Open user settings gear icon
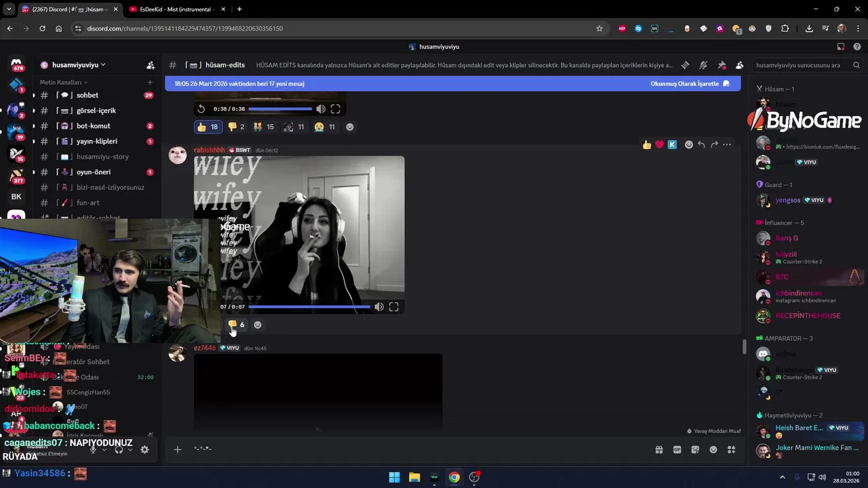 tap(144, 449)
